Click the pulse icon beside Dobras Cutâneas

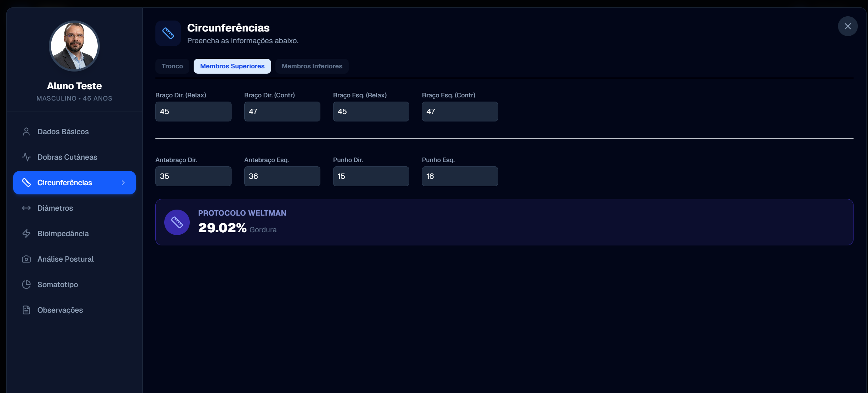click(x=26, y=157)
